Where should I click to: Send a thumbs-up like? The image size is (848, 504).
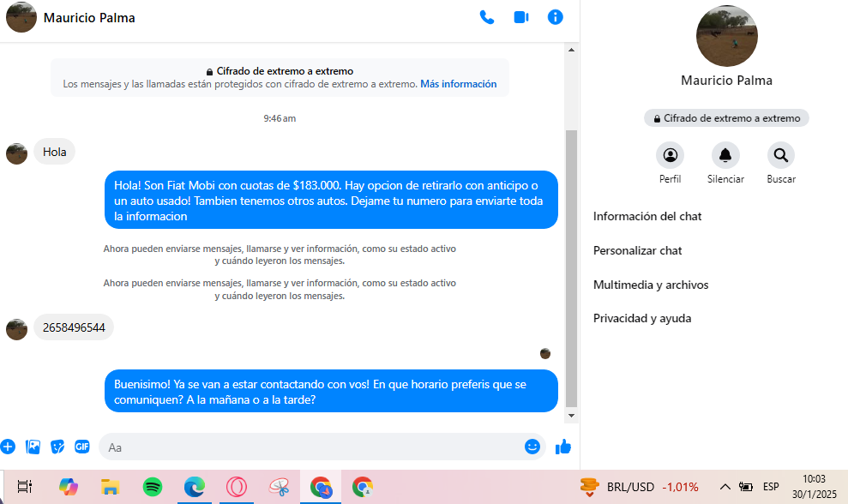(563, 447)
